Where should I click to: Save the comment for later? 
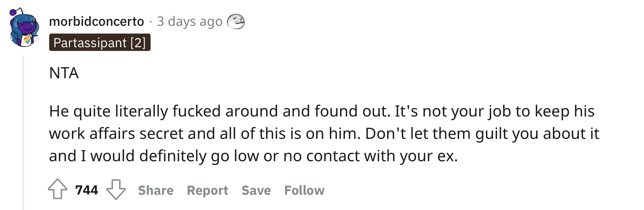(x=256, y=190)
